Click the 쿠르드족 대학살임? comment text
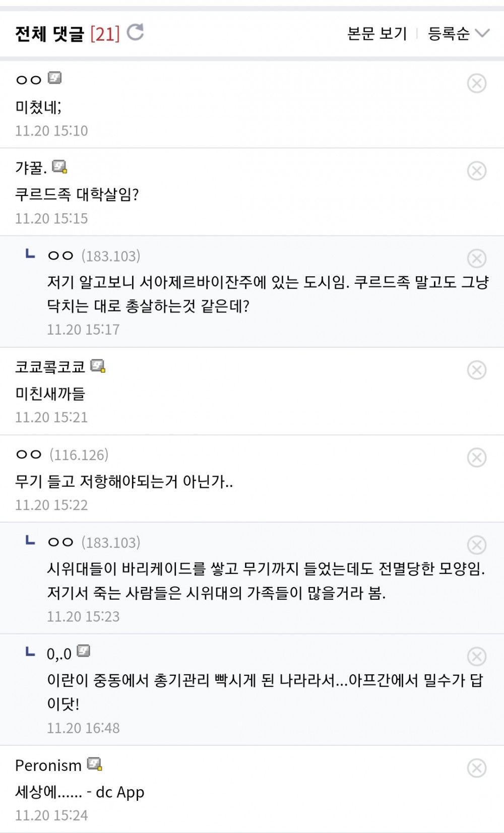Viewport: 504px width, 833px height. (77, 195)
